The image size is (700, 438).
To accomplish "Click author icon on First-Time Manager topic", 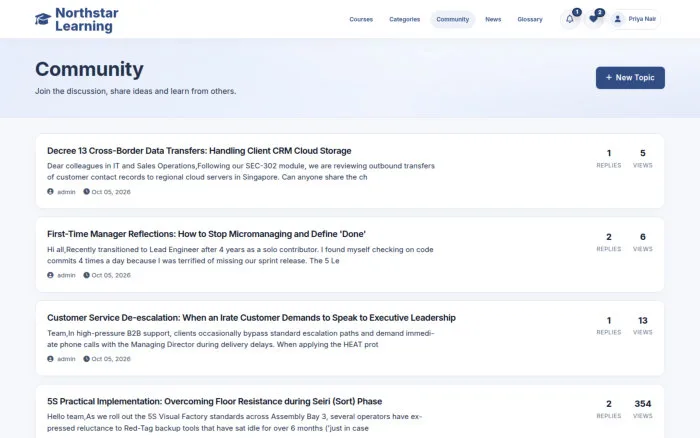I will tap(50, 275).
